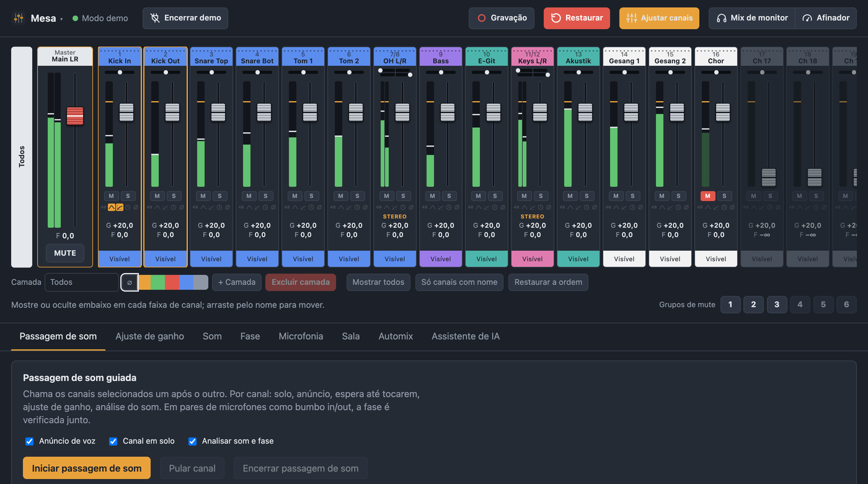868x484 pixels.
Task: Select the orange layer color swatch
Action: (144, 282)
